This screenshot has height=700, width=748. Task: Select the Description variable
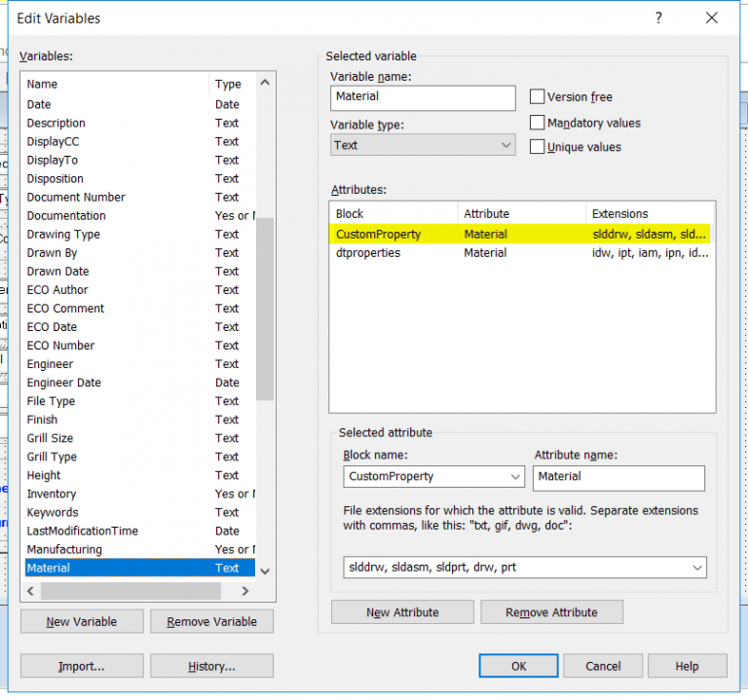140,123
